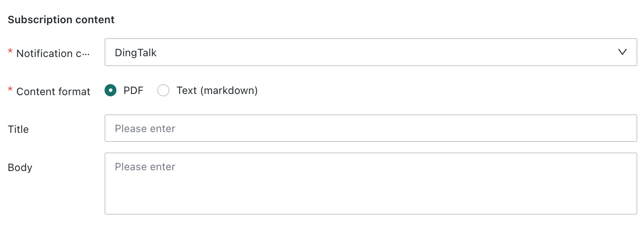Click the chevron arrow of DingTalk selector
Image resolution: width=644 pixels, height=228 pixels.
coord(622,52)
